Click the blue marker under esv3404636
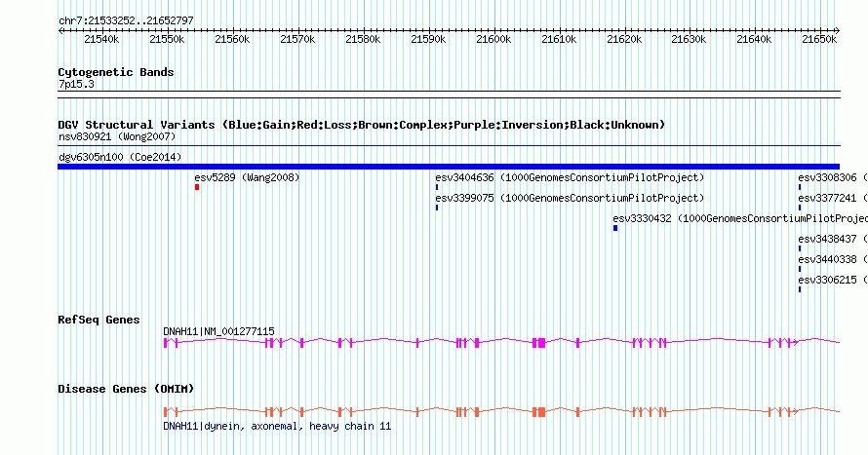 437,187
